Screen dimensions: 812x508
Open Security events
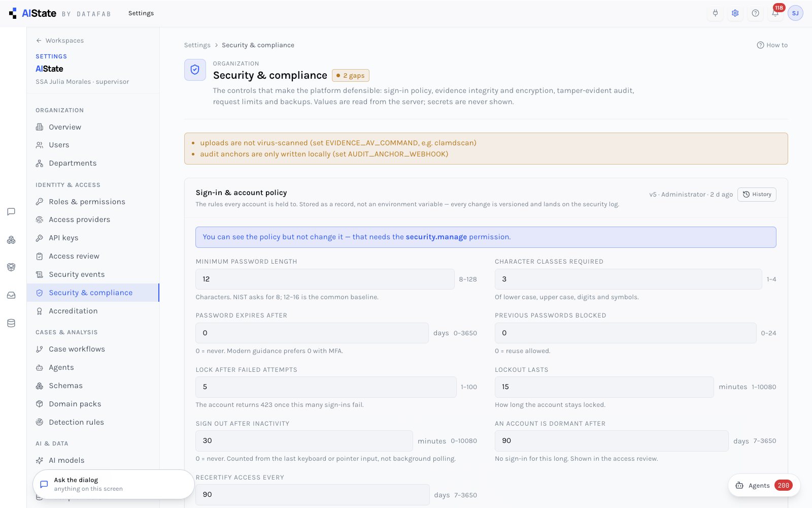[93, 274]
